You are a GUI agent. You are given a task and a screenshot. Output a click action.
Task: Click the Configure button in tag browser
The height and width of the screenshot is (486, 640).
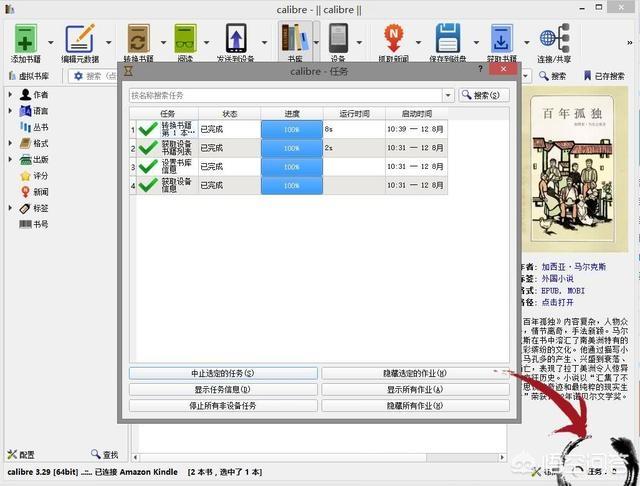(x=21, y=454)
